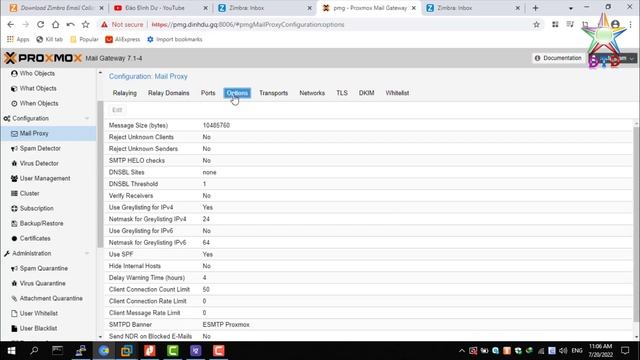The image size is (640, 360).
Task: Bookmark this page with star
Action: 536,24
